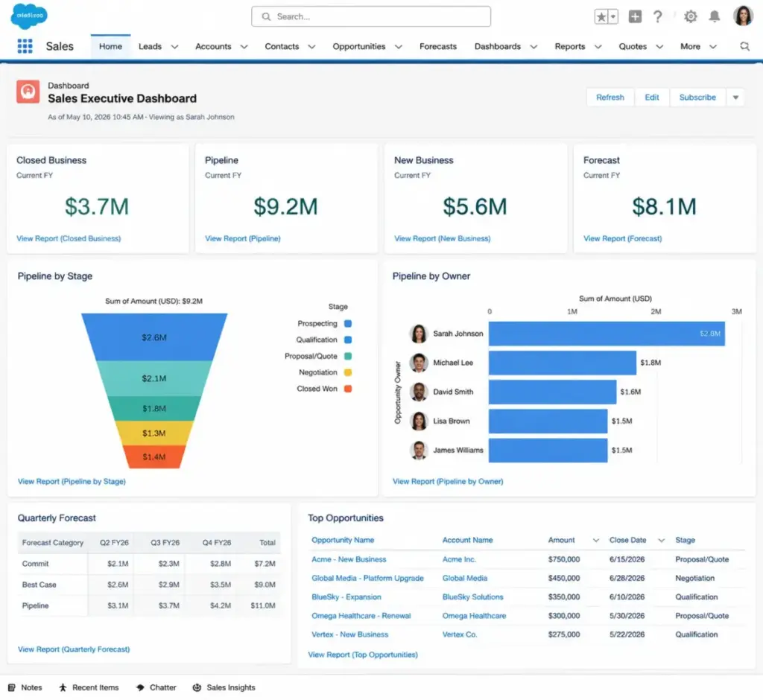Expand the More tab chevron

coord(713,47)
